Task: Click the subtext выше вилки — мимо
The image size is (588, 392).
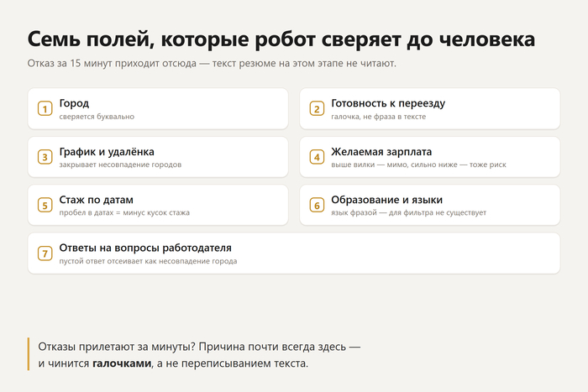Action: pyautogui.click(x=418, y=165)
